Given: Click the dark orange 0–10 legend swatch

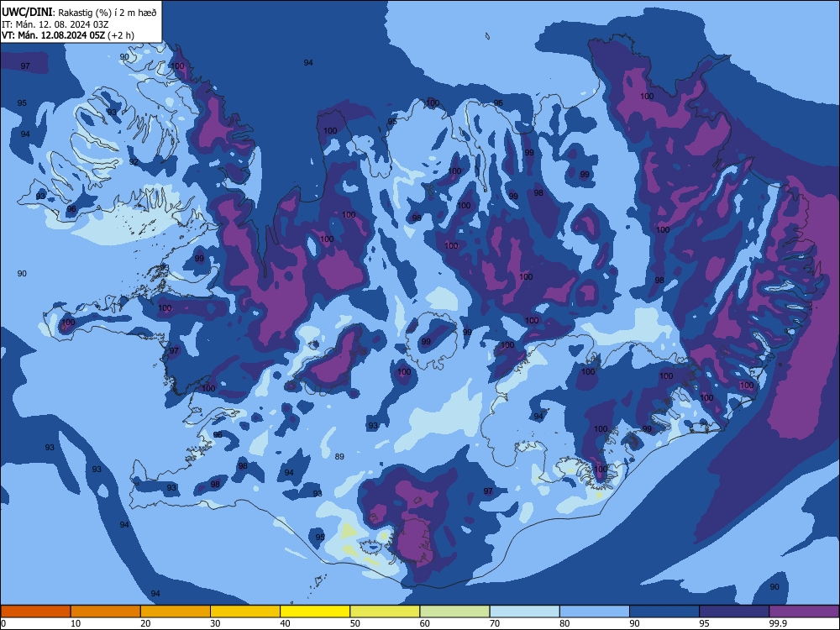Looking at the screenshot, I should [35, 612].
